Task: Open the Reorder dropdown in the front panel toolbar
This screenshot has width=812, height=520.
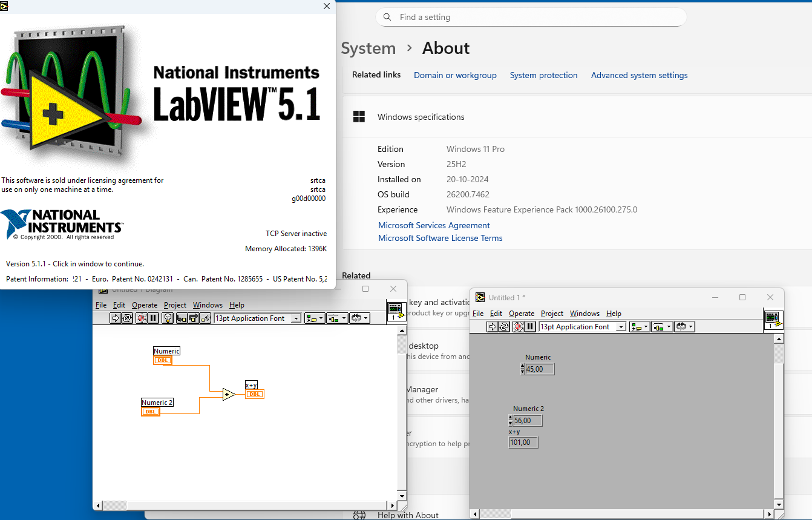Action: [x=685, y=327]
